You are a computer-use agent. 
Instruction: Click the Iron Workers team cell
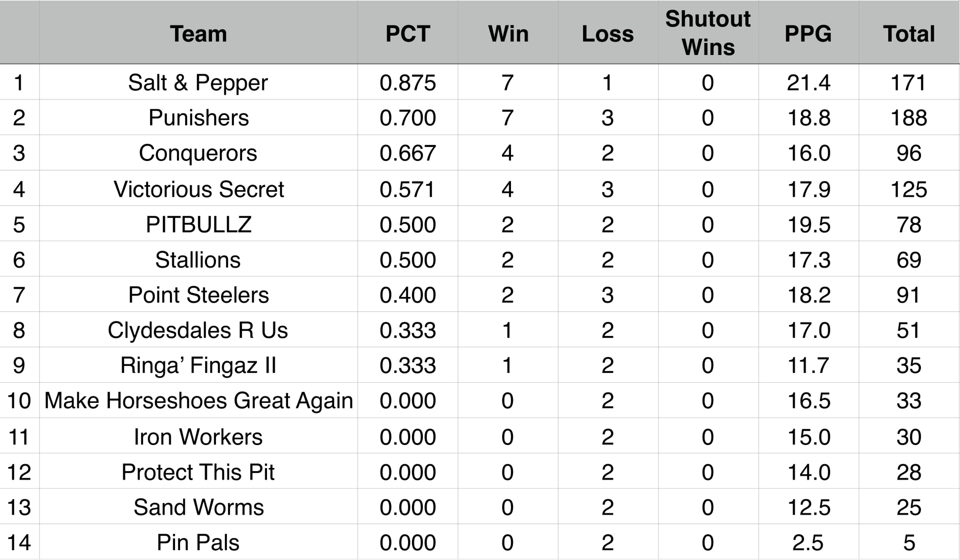point(198,437)
